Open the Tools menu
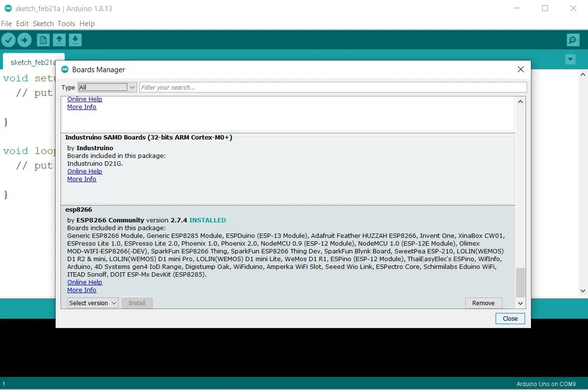Image resolution: width=588 pixels, height=390 pixels. coord(66,23)
